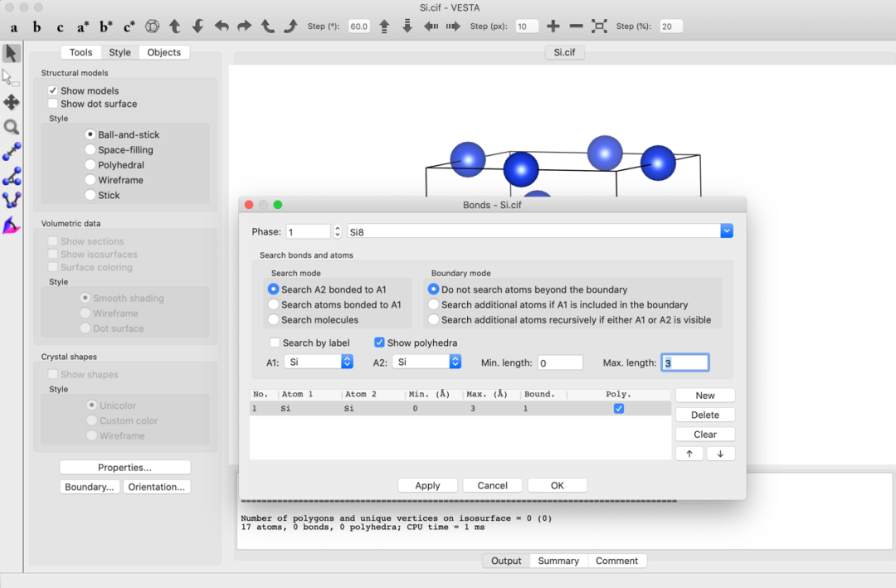Enable Show dot surface
The image size is (896, 588).
point(52,104)
